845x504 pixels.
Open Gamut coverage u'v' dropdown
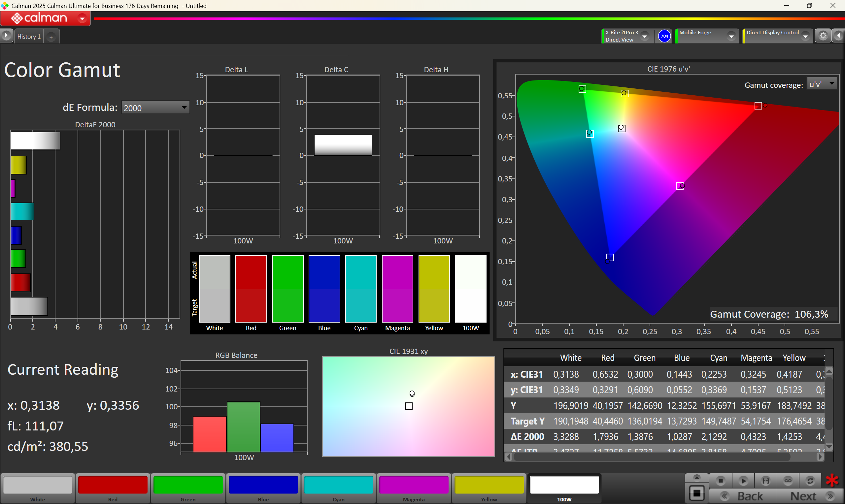[822, 83]
